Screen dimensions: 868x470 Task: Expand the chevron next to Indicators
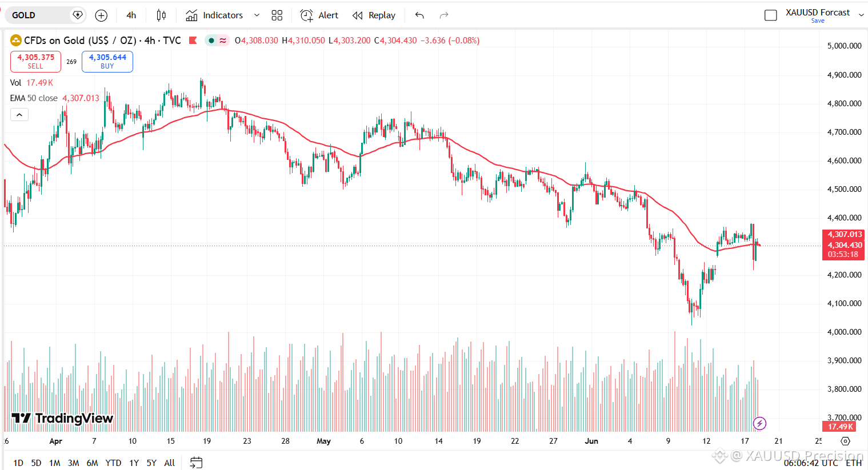(x=257, y=15)
